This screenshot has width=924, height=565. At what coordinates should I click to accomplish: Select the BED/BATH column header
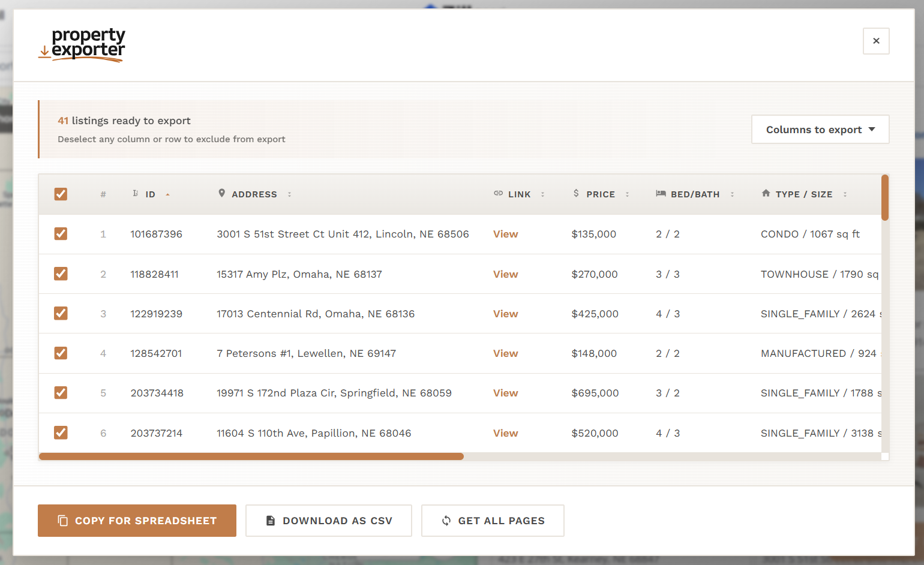695,194
